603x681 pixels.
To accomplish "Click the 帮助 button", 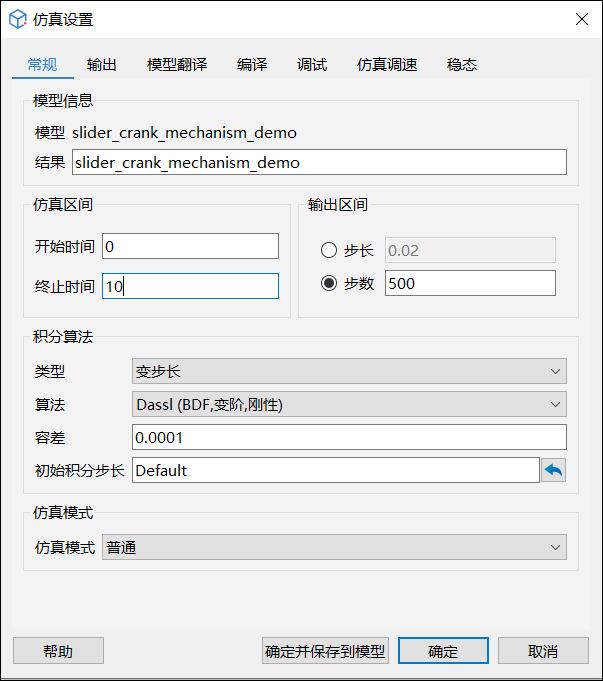I will pyautogui.click(x=58, y=651).
